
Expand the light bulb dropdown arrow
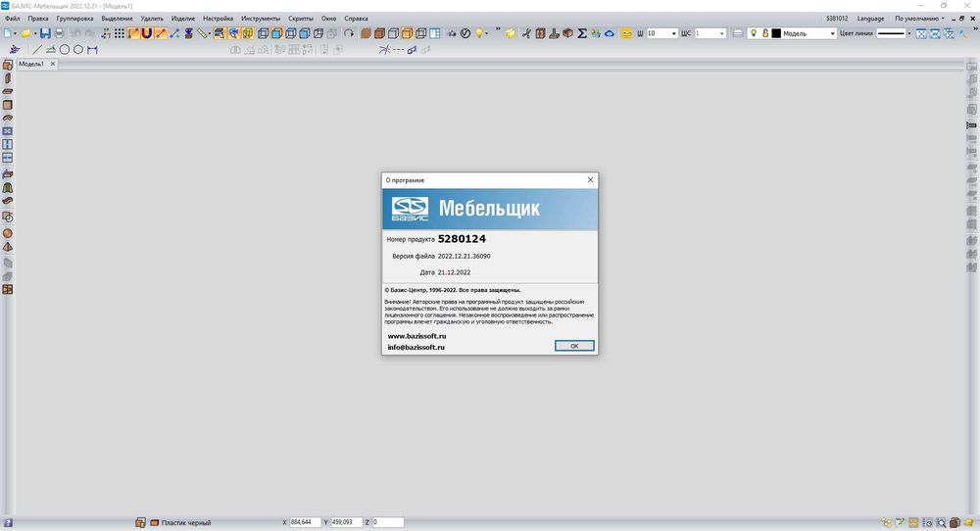click(486, 33)
